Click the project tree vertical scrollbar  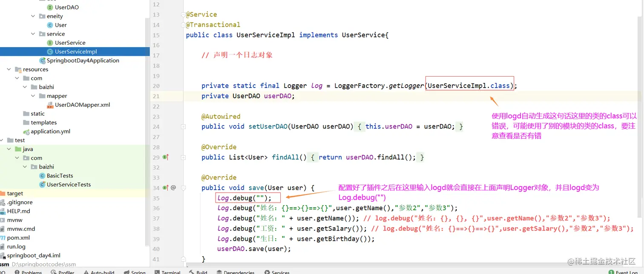tap(147, 132)
